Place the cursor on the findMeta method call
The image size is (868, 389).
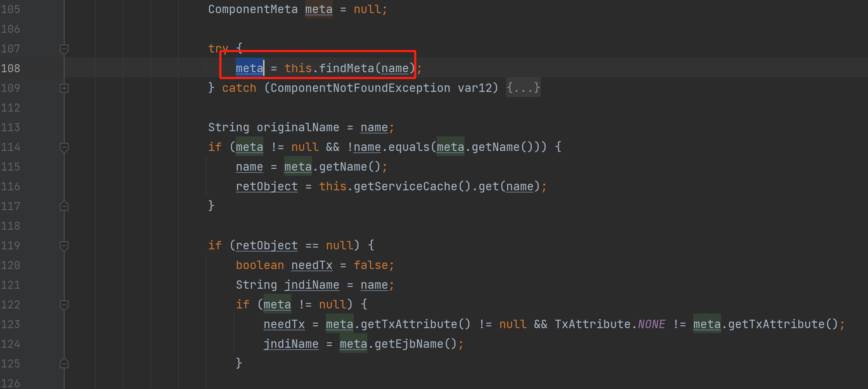click(346, 69)
